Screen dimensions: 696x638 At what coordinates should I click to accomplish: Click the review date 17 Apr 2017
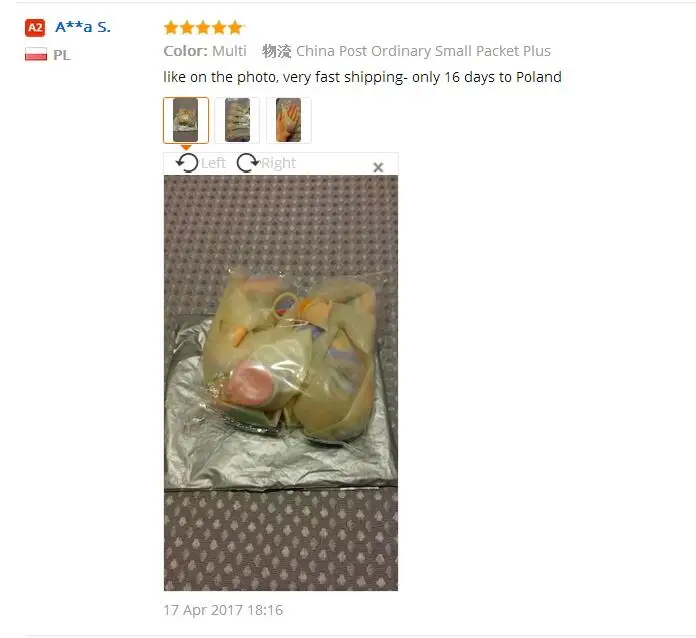[223, 610]
